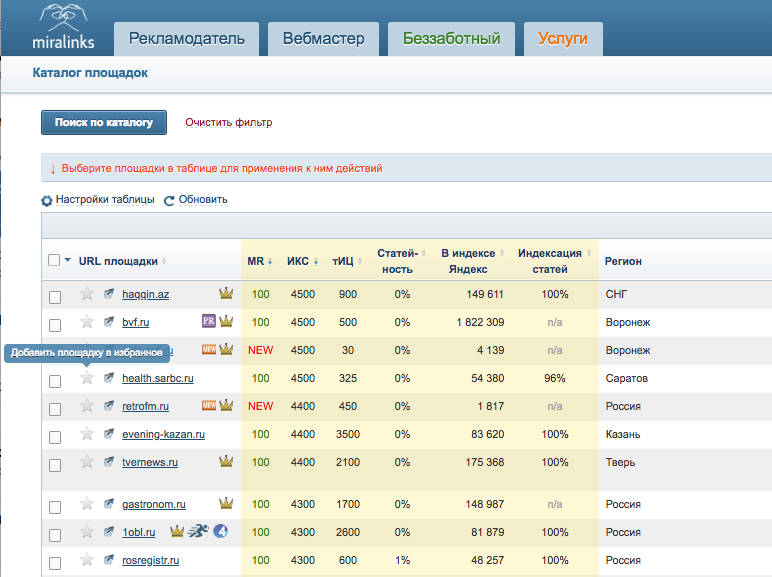The width and height of the screenshot is (772, 577).
Task: Add retrofm.ru to favorites star
Action: click(87, 406)
